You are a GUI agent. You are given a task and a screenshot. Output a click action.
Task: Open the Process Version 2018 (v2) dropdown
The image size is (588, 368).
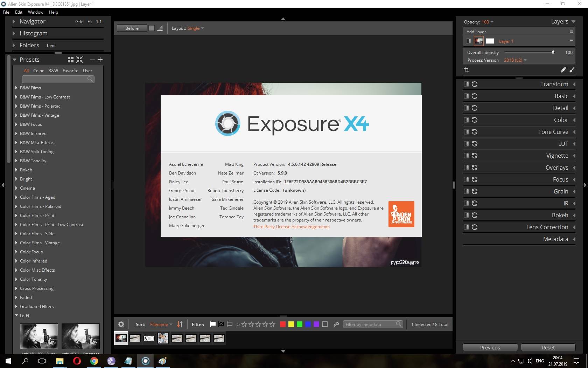tap(515, 60)
